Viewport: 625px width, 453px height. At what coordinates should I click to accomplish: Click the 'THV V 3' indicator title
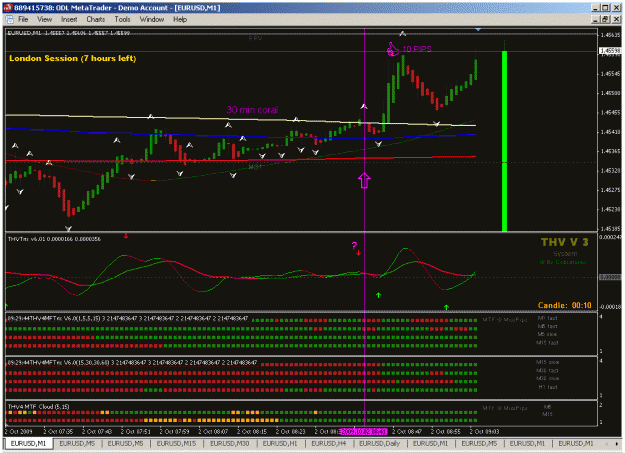[564, 242]
